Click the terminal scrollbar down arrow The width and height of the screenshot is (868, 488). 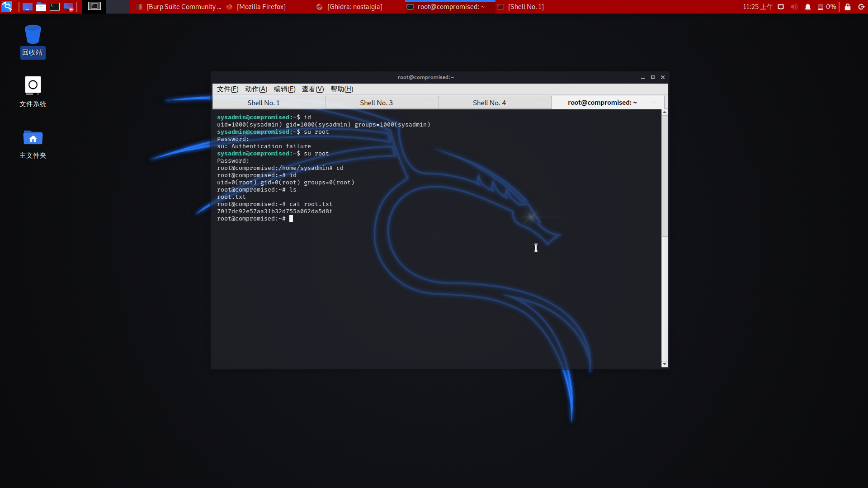664,364
